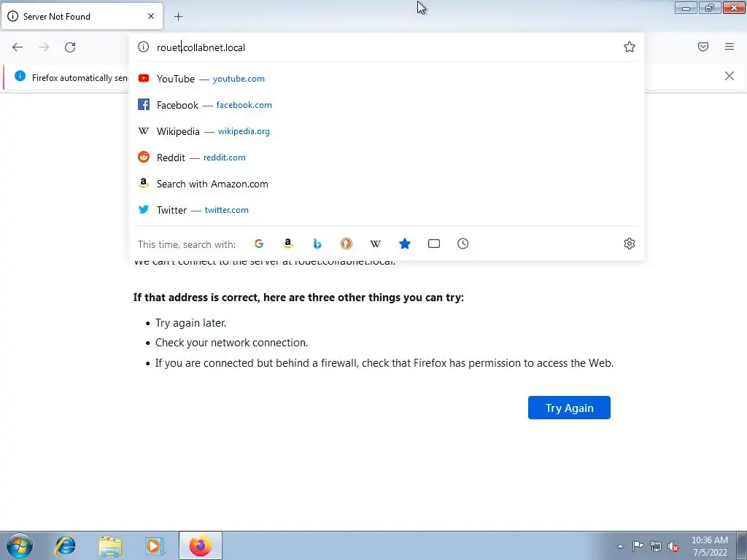747x560 pixels.
Task: Search this time with Bing
Action: [317, 244]
